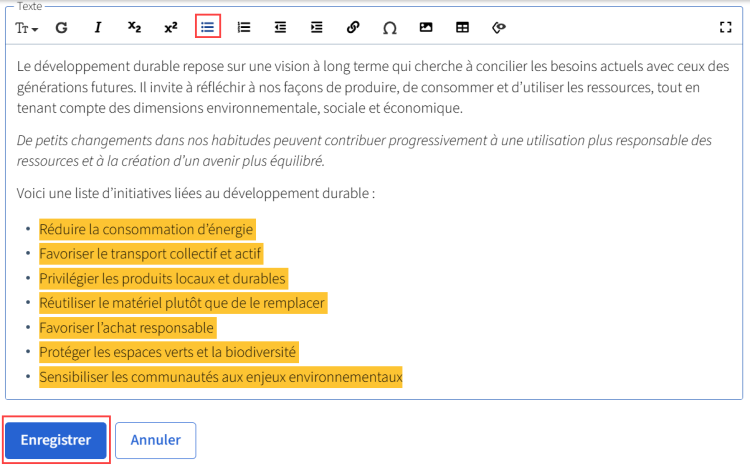750x469 pixels.
Task: Click "Protéger les espaces verts et la biodiversité"
Action: pos(168,352)
